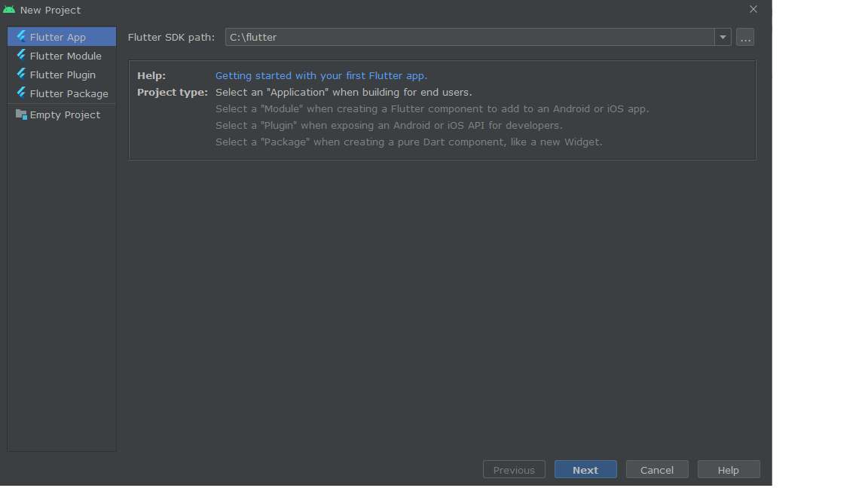The width and height of the screenshot is (868, 488).
Task: Click the text about selecting a "Plugin"
Action: [x=389, y=126]
